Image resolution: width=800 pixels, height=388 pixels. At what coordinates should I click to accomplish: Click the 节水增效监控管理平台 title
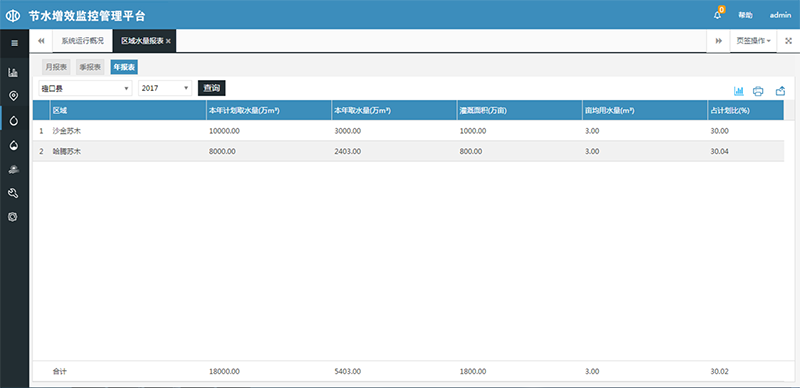[87, 16]
